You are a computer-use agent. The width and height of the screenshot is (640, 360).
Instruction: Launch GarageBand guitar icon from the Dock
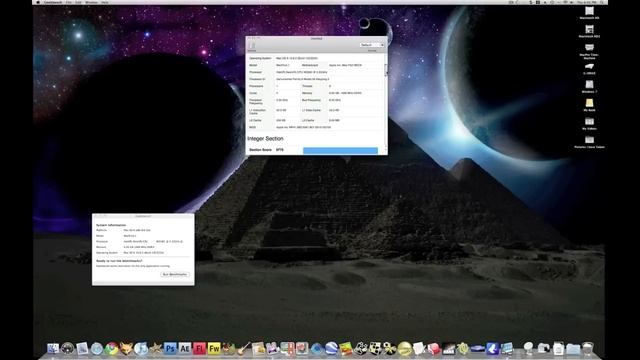pos(243,348)
